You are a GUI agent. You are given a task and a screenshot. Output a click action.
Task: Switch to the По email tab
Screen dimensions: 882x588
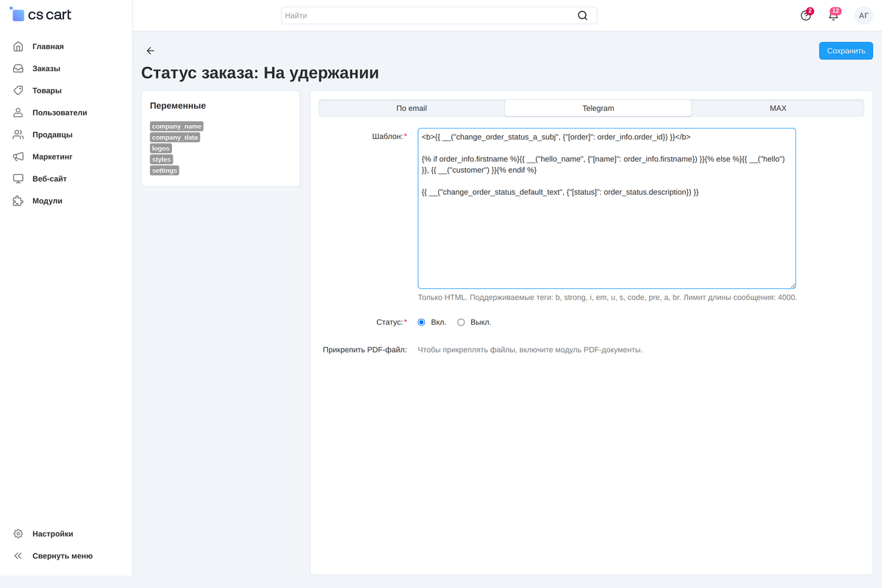coord(412,108)
